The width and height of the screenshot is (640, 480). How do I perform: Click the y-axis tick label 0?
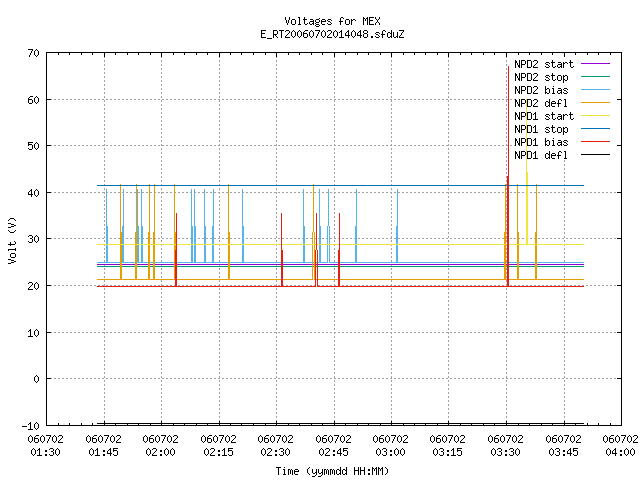(36, 379)
